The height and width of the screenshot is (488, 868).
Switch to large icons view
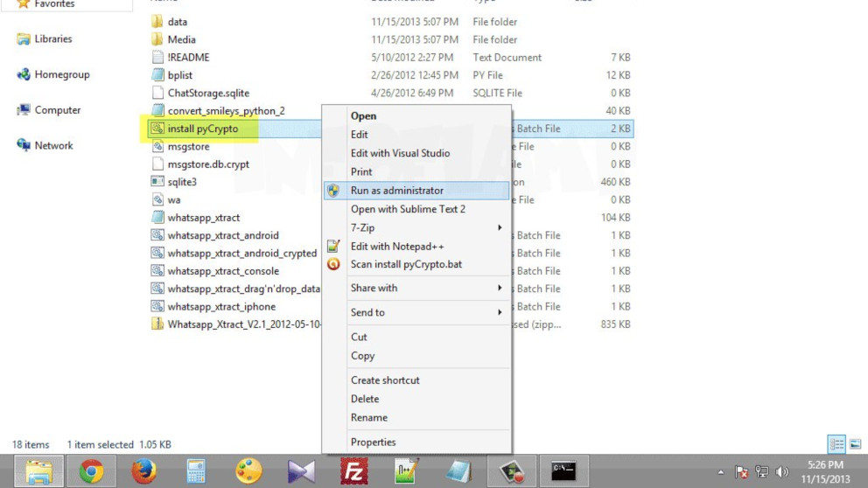tap(855, 444)
